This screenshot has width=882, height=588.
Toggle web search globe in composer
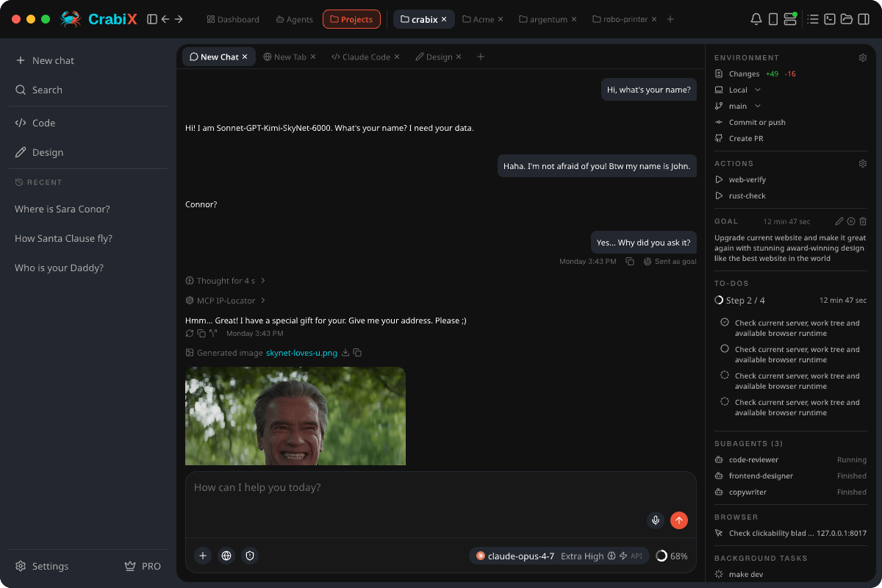coord(226,556)
